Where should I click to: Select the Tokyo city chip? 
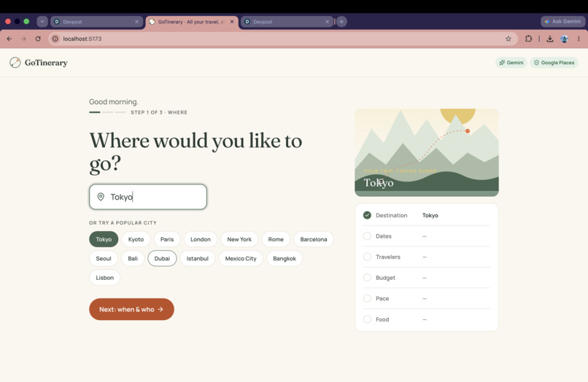click(104, 239)
